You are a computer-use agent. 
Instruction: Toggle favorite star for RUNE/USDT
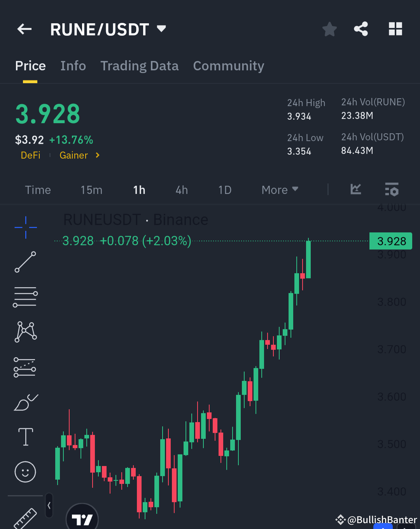329,29
